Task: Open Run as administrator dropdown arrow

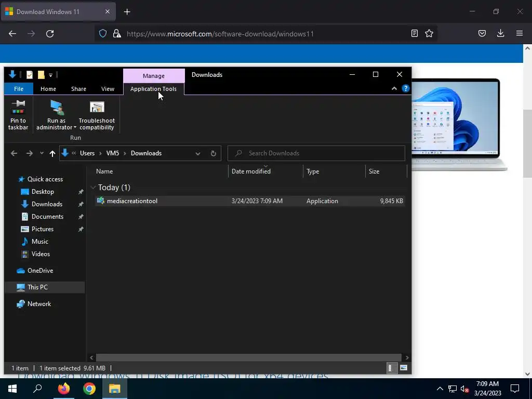Action: pos(75,128)
